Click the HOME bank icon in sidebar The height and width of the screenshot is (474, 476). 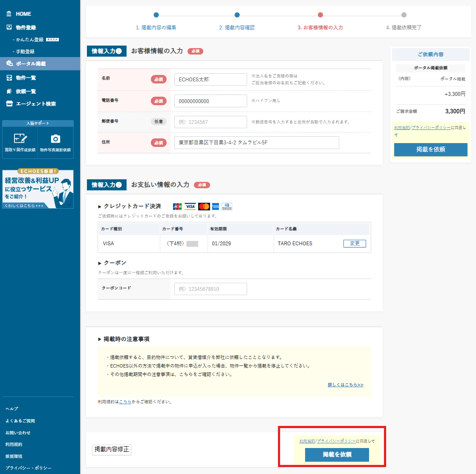[x=9, y=14]
